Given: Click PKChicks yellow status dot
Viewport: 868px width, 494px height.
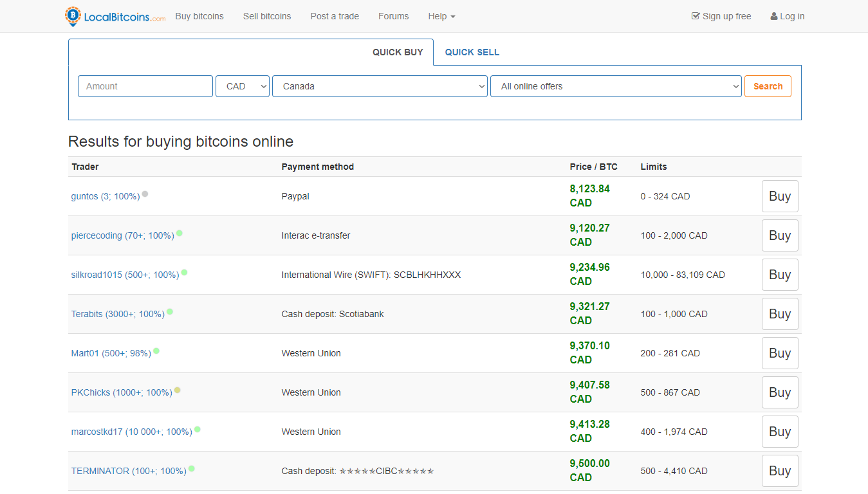Looking at the screenshot, I should pos(178,390).
